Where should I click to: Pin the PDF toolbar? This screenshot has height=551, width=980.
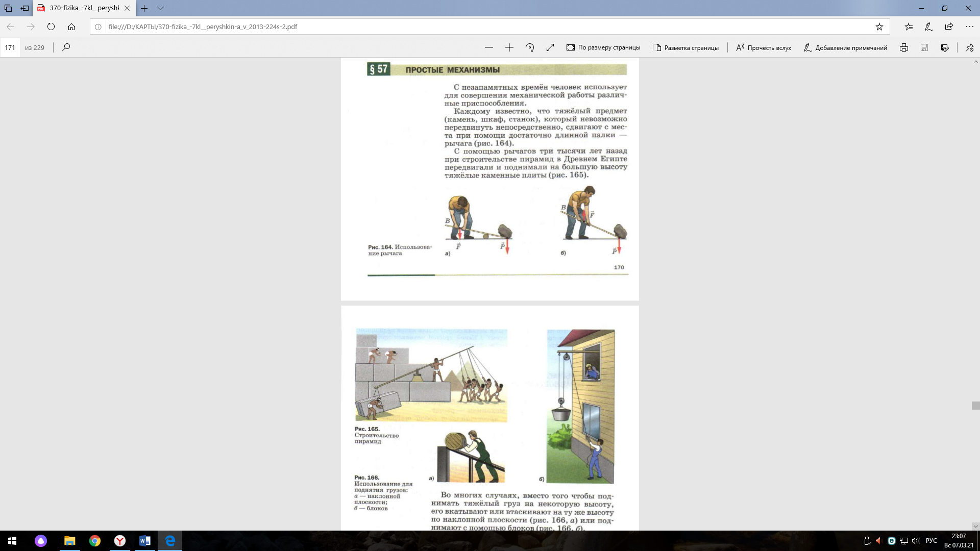tap(969, 47)
